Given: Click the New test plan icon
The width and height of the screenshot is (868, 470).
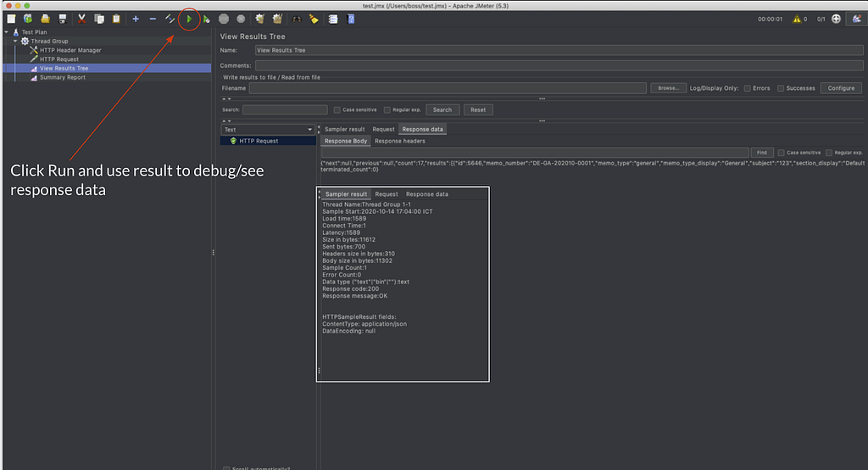Looking at the screenshot, I should click(11, 19).
